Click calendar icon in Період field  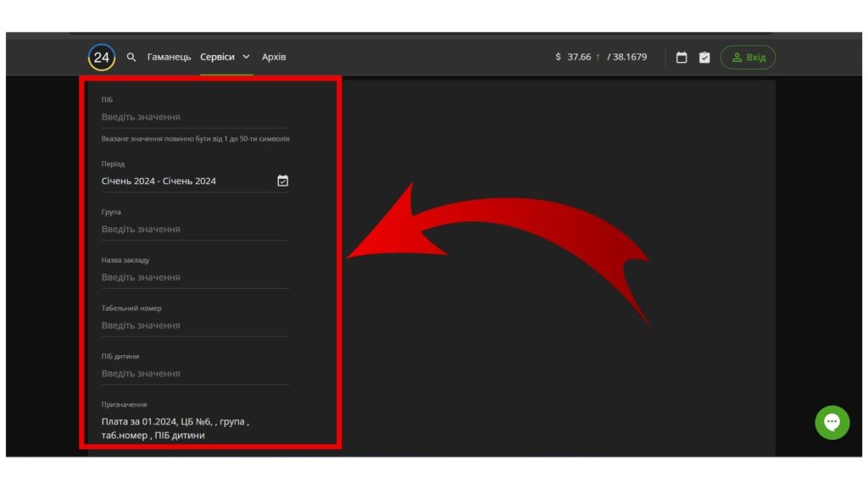click(x=283, y=181)
